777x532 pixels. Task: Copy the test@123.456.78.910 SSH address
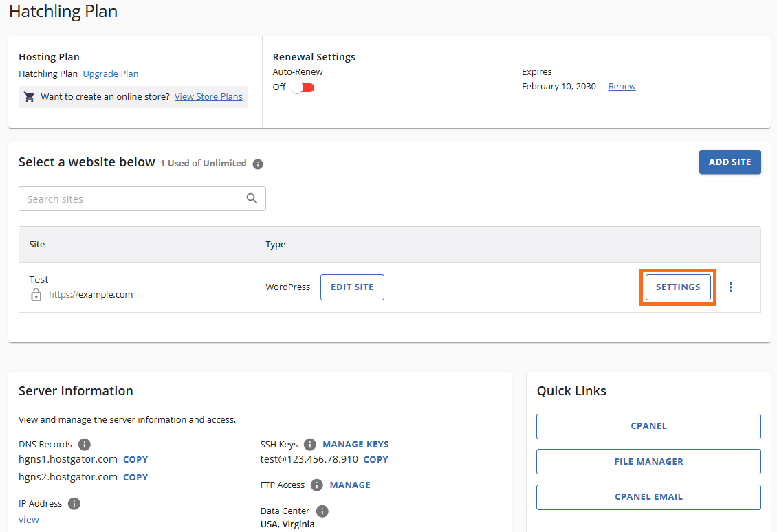click(376, 460)
